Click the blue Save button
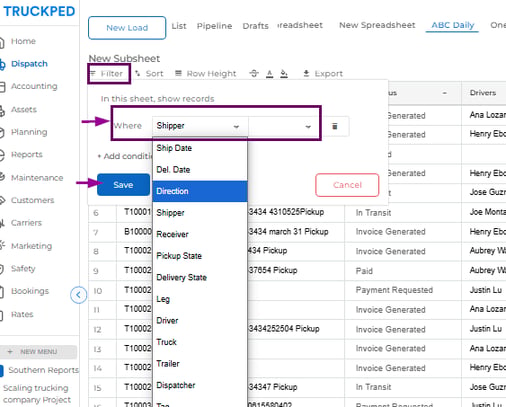 (123, 185)
